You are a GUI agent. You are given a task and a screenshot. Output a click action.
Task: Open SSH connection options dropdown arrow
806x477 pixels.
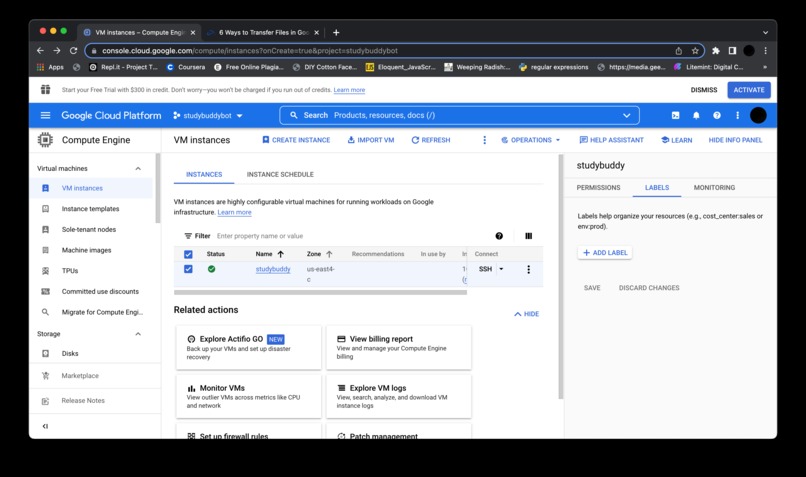point(501,269)
